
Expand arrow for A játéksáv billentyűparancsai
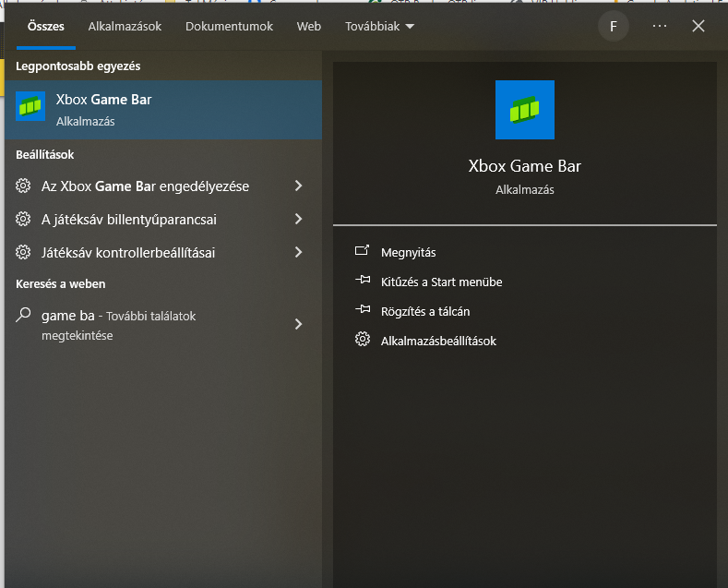tap(299, 219)
